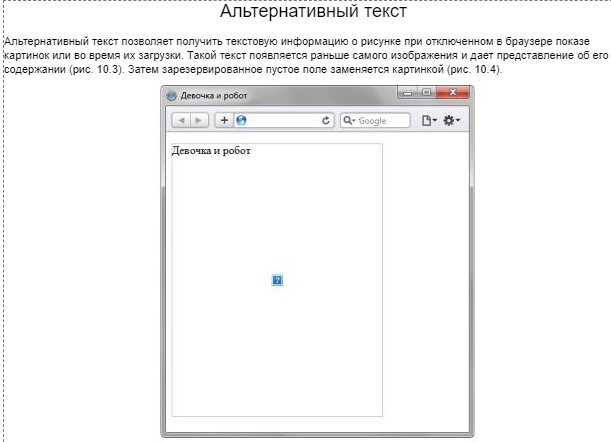Open the gear settings menu
611x442 pixels.
[x=451, y=120]
